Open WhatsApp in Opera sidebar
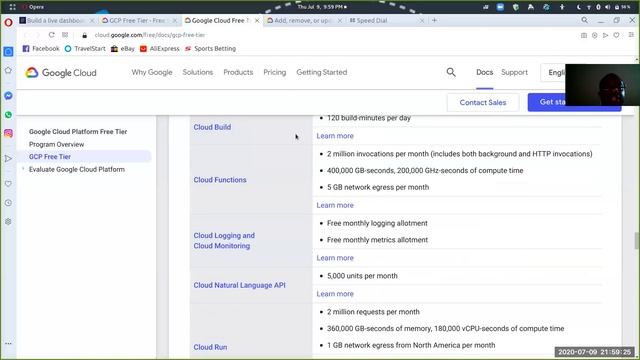This screenshot has height=360, width=640. [8, 115]
